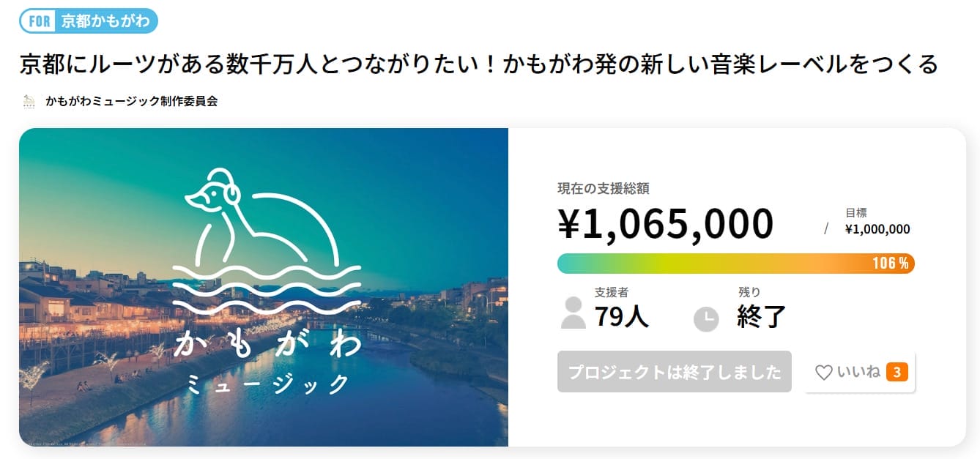Click the 目標 ¥1,000,000 goal amount

(877, 229)
